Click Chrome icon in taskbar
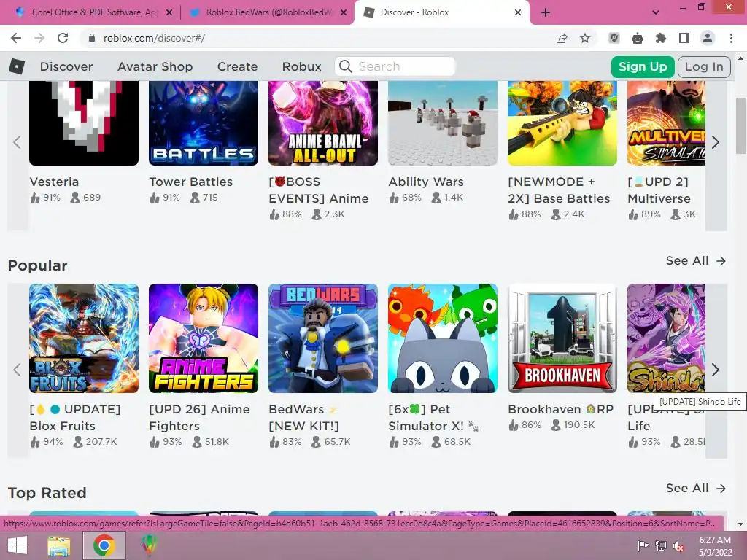The width and height of the screenshot is (747, 560). [x=104, y=545]
